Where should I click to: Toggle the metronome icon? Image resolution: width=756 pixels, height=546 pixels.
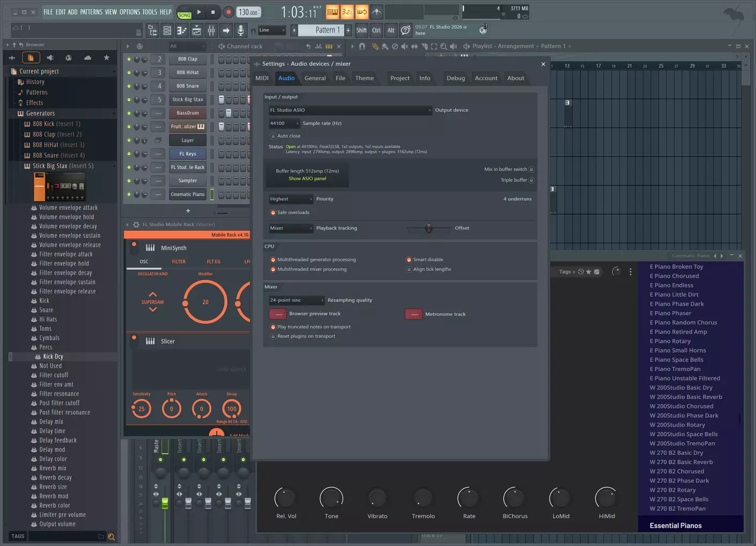click(377, 12)
